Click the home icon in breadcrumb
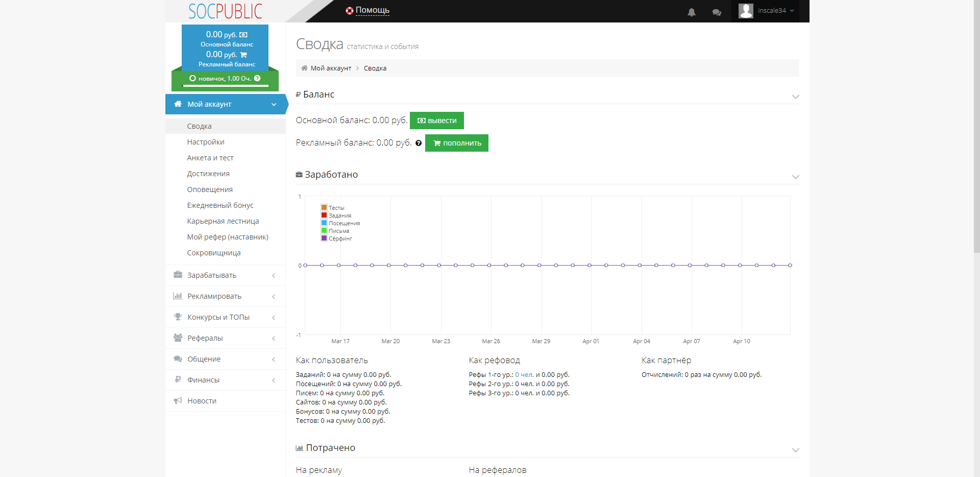The height and width of the screenshot is (477, 980). tap(304, 68)
